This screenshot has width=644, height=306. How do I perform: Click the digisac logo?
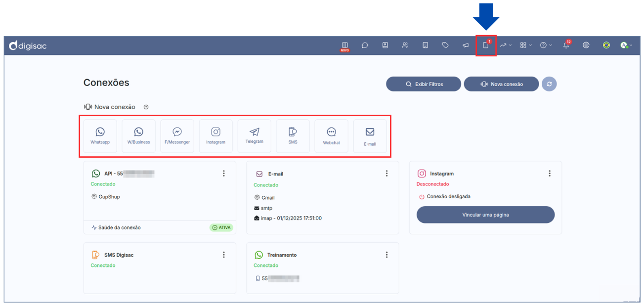pos(28,46)
